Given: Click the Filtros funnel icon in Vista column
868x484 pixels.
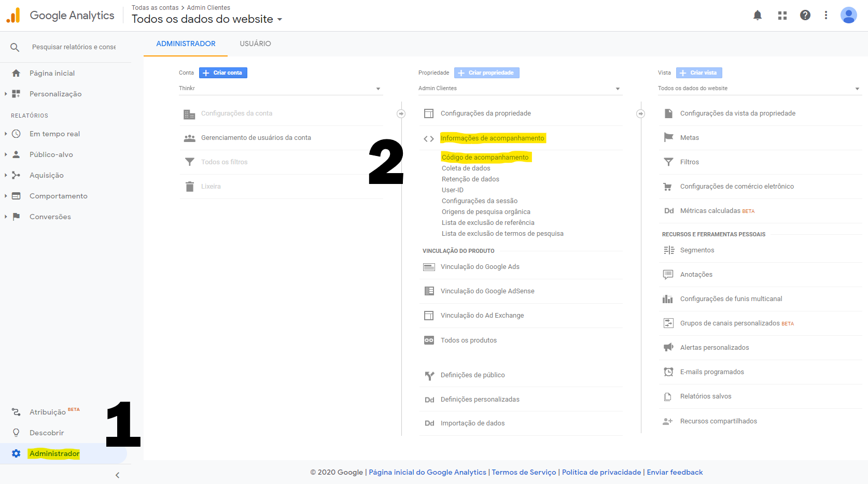Looking at the screenshot, I should (668, 162).
